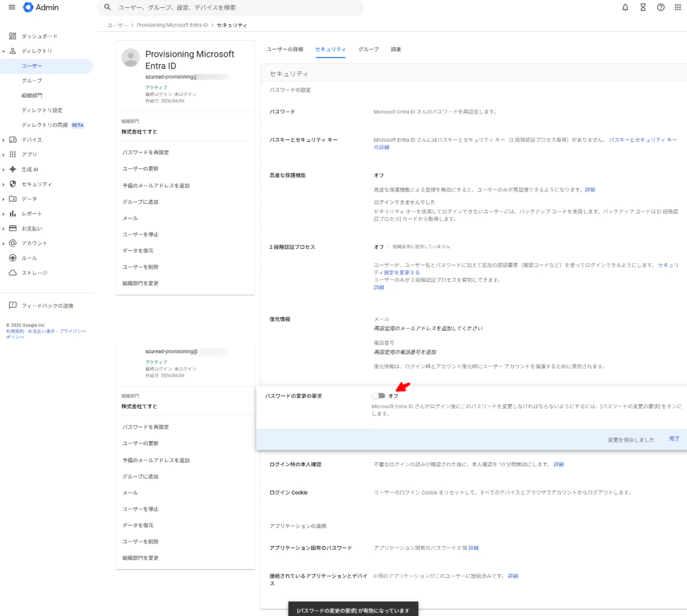
Task: Expand the データ section arrow
Action: [3, 199]
